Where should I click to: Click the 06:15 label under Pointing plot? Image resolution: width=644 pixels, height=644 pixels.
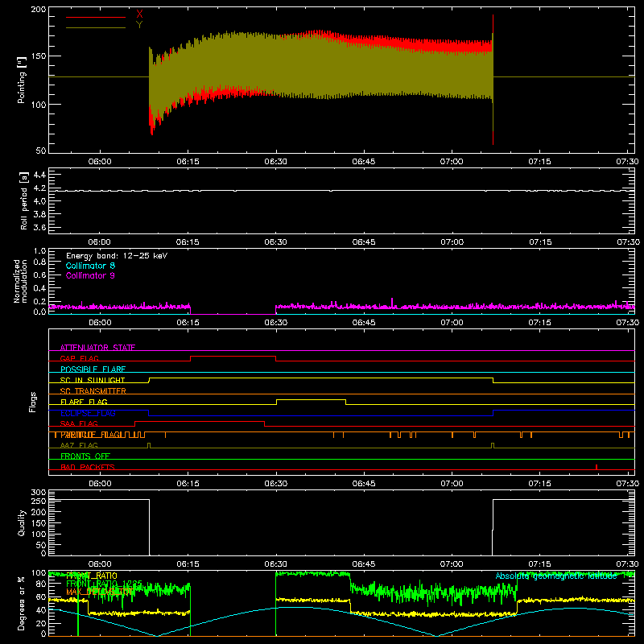(x=188, y=162)
